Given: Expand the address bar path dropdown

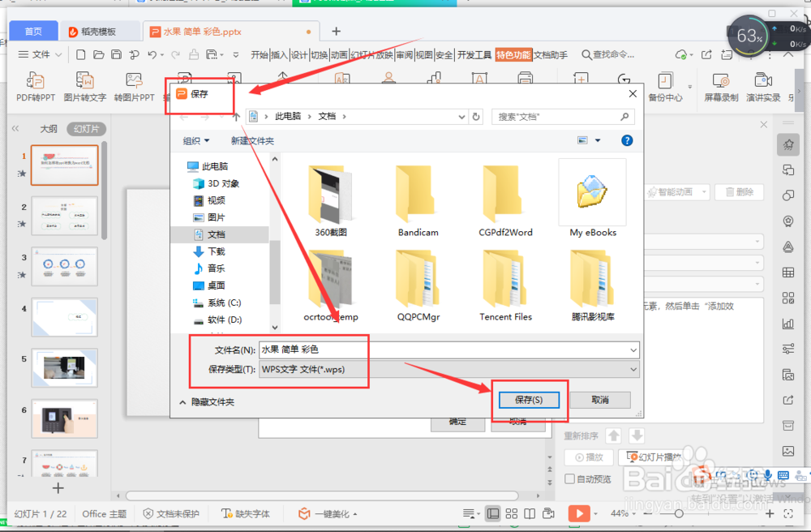Looking at the screenshot, I should [461, 117].
